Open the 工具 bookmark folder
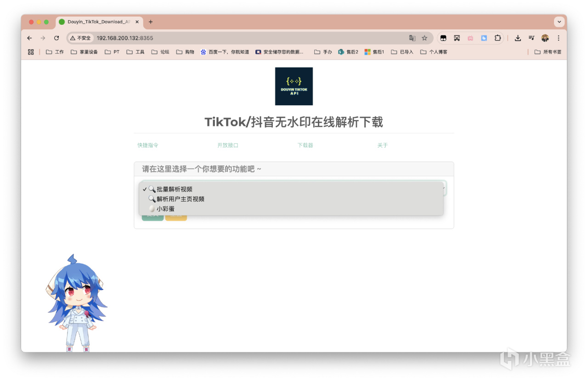This screenshot has height=380, width=588. [136, 52]
